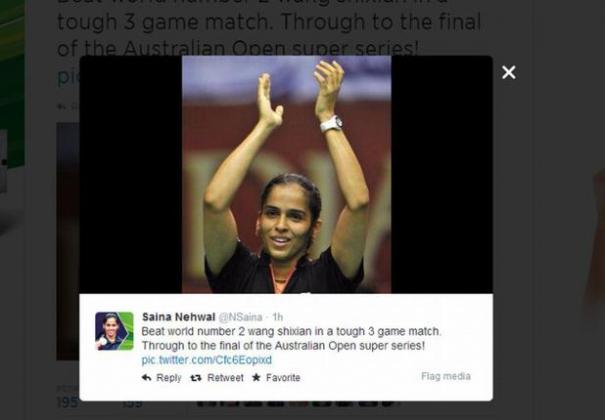Click the Reply text label
Screen dimensions: 605x420
169,378
